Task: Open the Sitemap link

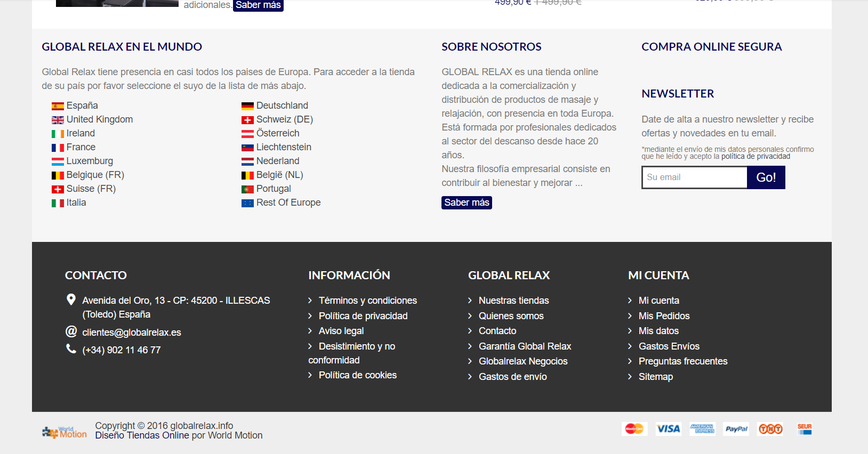Action: coord(656,377)
